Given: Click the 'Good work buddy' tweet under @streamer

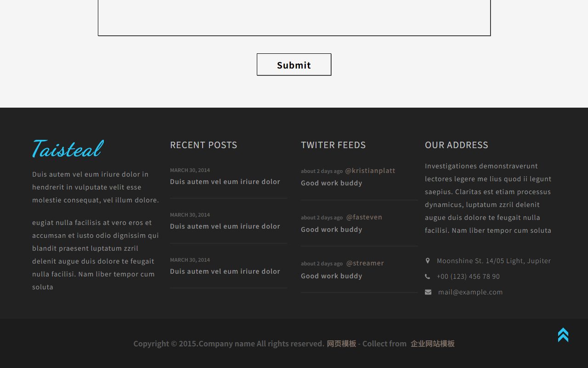Looking at the screenshot, I should pyautogui.click(x=332, y=276).
